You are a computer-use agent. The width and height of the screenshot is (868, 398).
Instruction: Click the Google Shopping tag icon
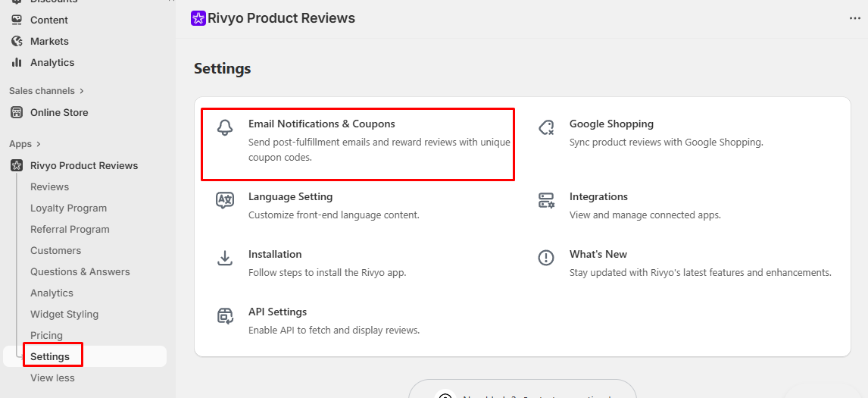click(x=546, y=127)
